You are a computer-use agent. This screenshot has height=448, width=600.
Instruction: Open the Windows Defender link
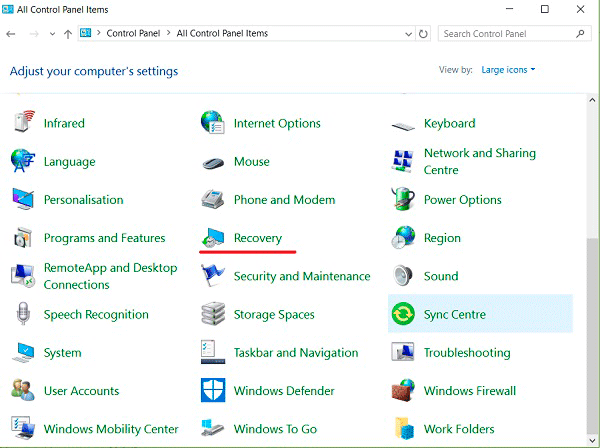tap(284, 391)
